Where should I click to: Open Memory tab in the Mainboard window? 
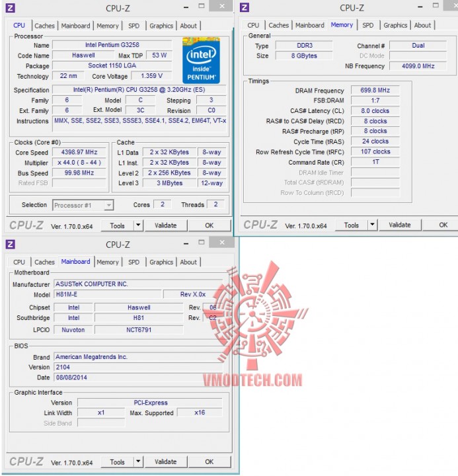point(108,262)
